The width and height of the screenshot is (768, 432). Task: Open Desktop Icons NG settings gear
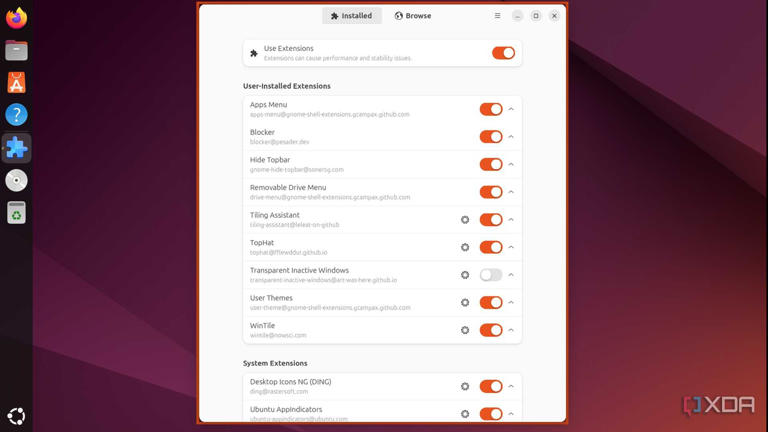tap(465, 386)
